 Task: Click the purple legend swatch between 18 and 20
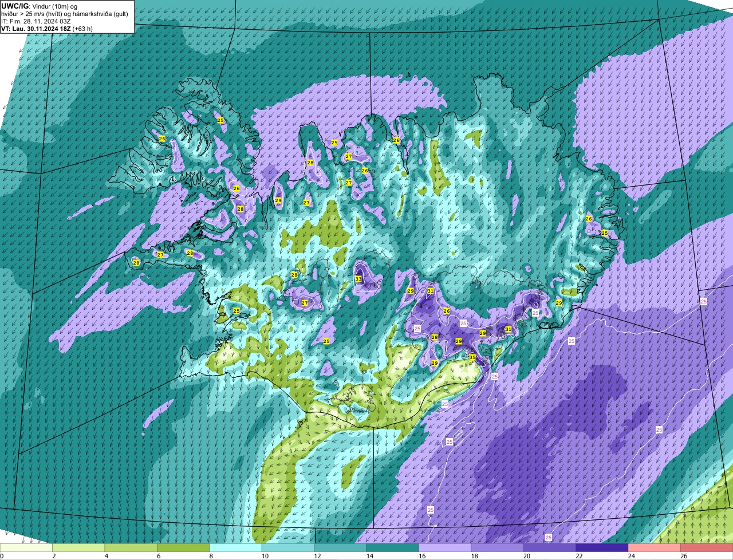click(498, 547)
